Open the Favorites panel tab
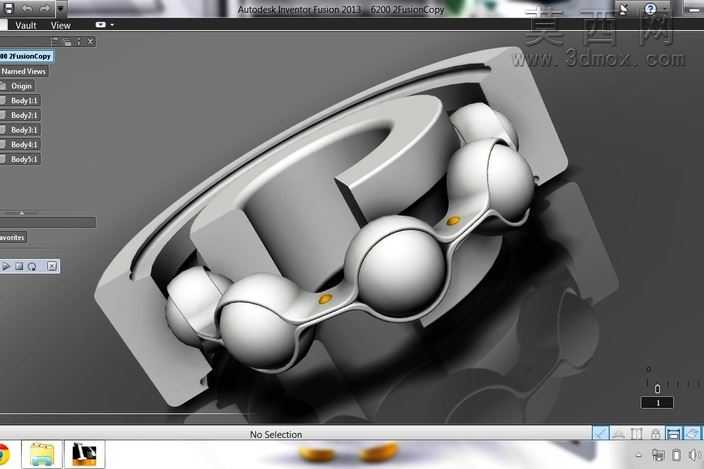The image size is (704, 469). click(x=13, y=237)
